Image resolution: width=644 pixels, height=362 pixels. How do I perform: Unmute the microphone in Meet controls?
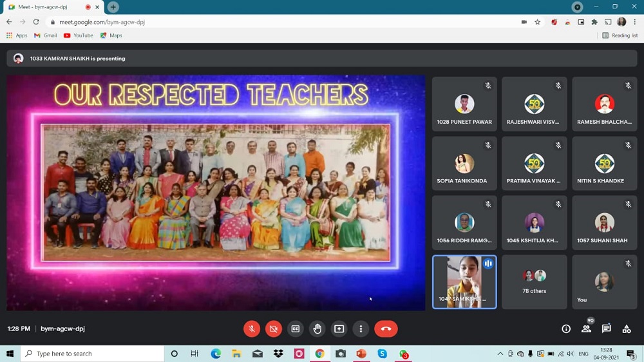coord(252,329)
